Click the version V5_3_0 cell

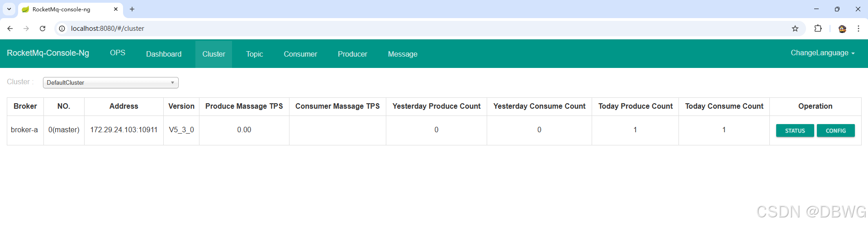pos(181,130)
